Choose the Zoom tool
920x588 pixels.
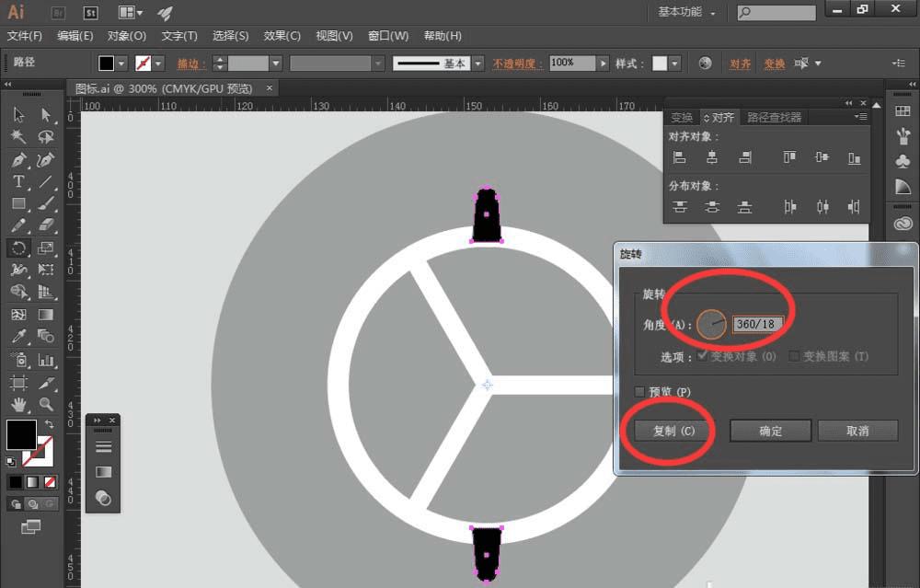click(46, 404)
